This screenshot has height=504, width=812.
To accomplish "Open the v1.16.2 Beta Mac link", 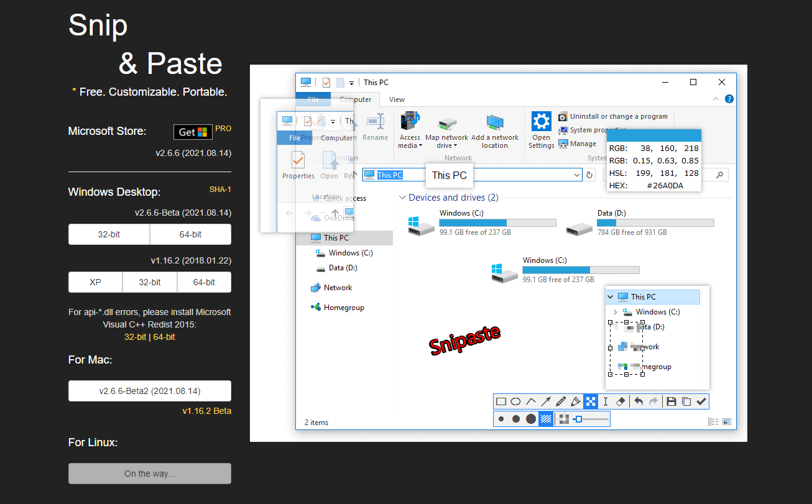I will tap(206, 411).
